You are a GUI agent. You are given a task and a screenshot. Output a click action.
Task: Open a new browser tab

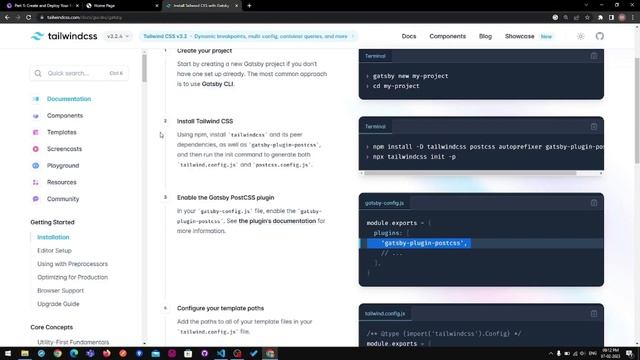point(249,6)
